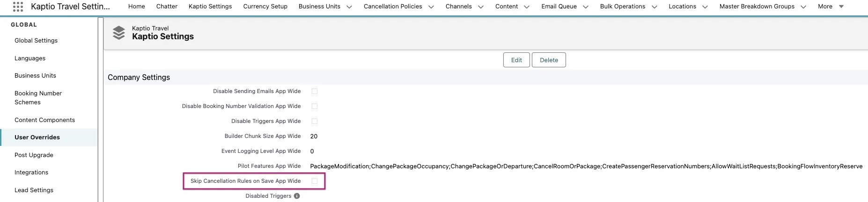Expand the Channels menu chevron
This screenshot has height=202, width=868.
coord(481,7)
